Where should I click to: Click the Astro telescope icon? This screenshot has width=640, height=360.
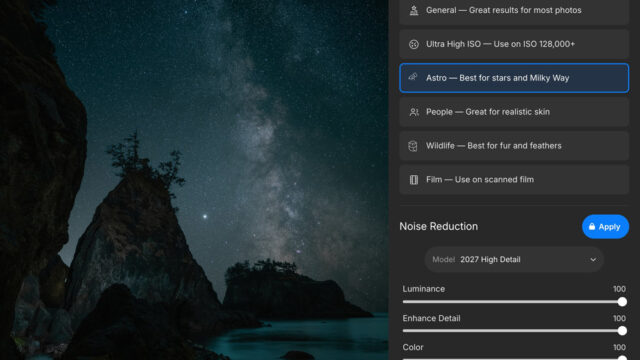point(413,77)
